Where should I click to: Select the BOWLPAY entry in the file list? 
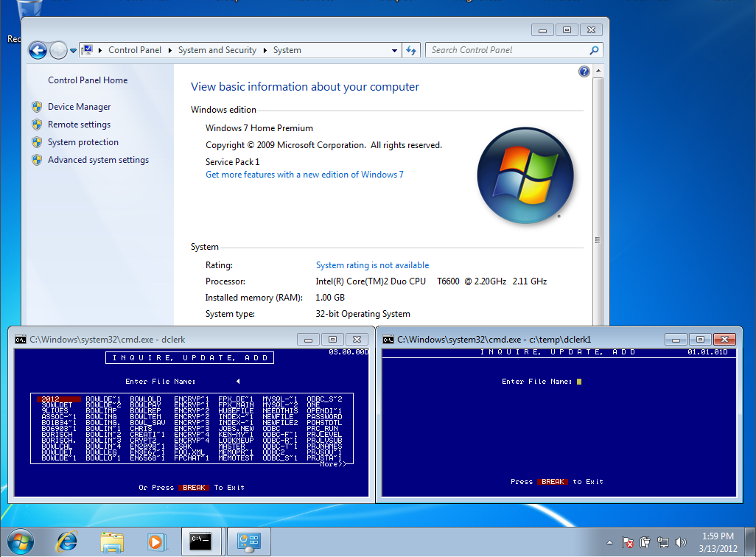[x=146, y=405]
